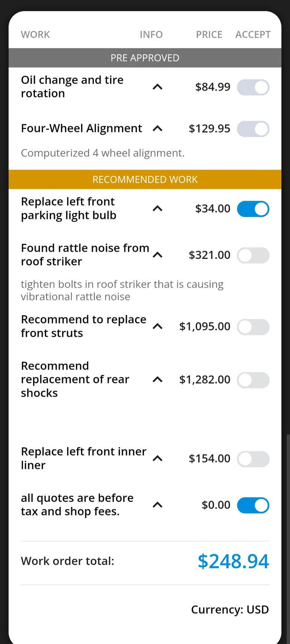Collapse the left front inner liner details
The width and height of the screenshot is (290, 644).
[157, 459]
